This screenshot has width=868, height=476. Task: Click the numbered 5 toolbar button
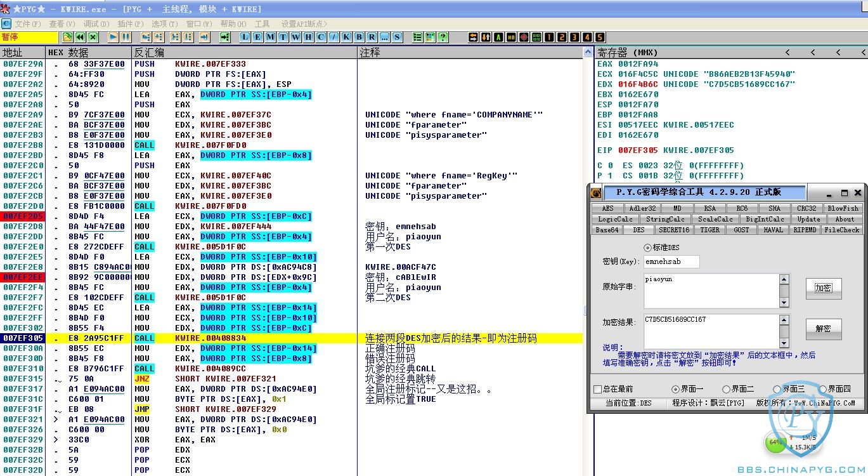coord(600,37)
